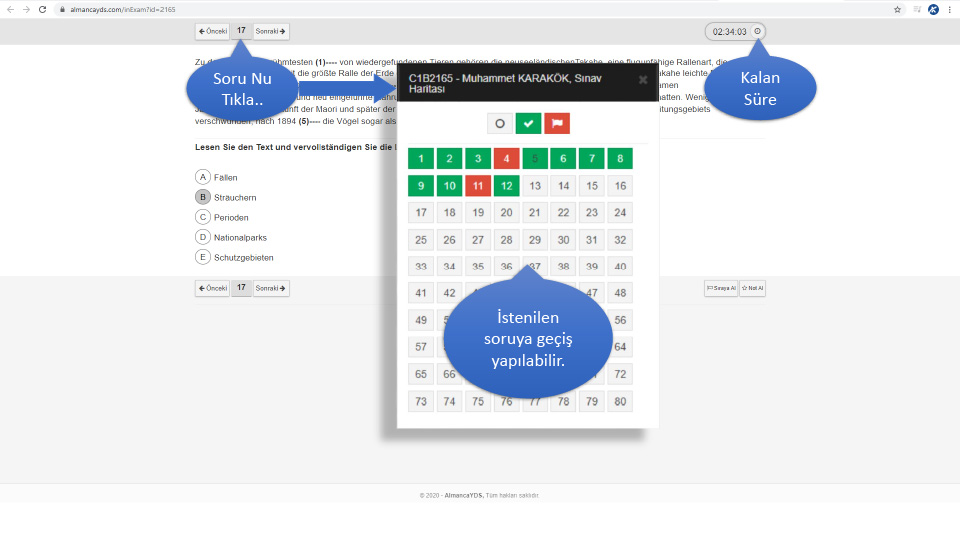Go to question 9 in the map

pyautogui.click(x=421, y=186)
